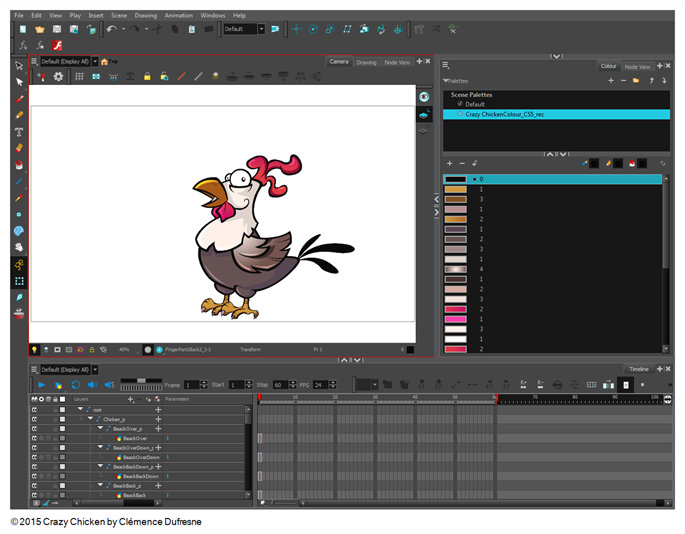The image size is (685, 534).
Task: Click the Flash export icon
Action: tap(57, 45)
